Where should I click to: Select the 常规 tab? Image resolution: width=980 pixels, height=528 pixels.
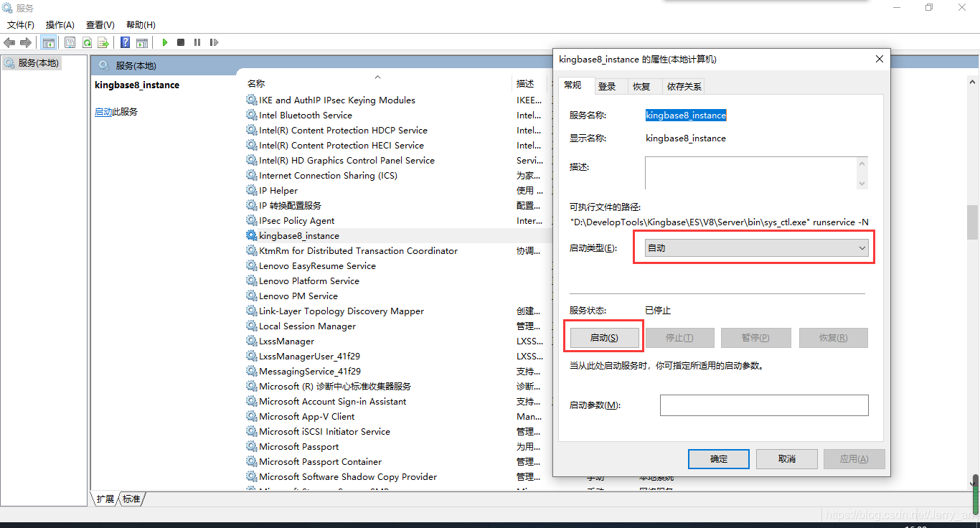tap(573, 85)
